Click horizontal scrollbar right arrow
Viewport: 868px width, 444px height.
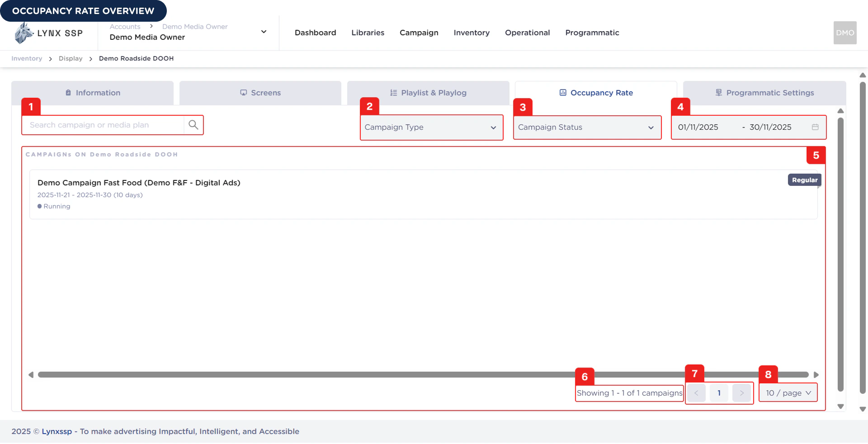[x=816, y=375]
